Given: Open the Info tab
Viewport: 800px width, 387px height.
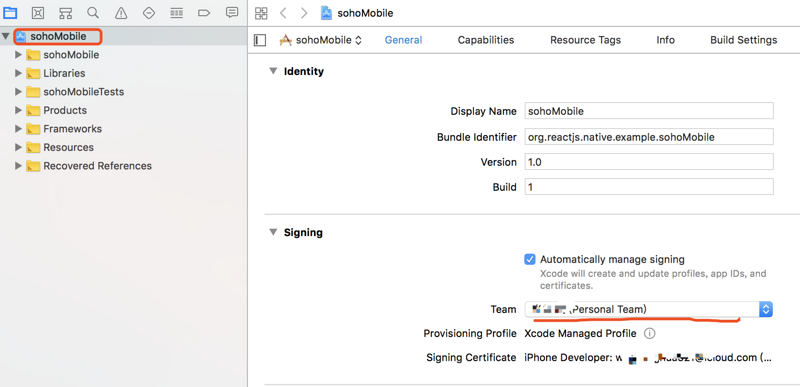Looking at the screenshot, I should (x=665, y=40).
